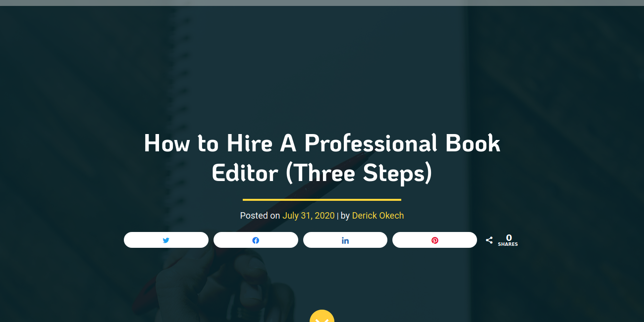This screenshot has width=644, height=322.
Task: Click the "0" share count number
Action: (509, 238)
